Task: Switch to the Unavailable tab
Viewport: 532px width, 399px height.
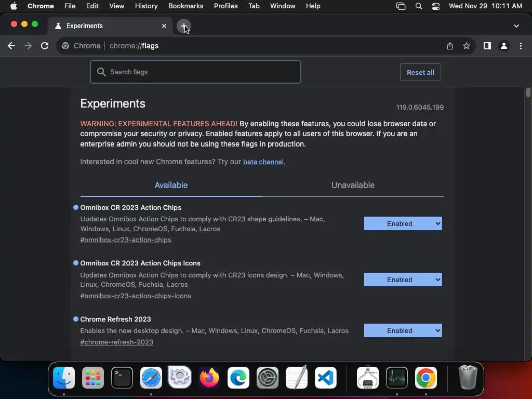Action: (353, 185)
